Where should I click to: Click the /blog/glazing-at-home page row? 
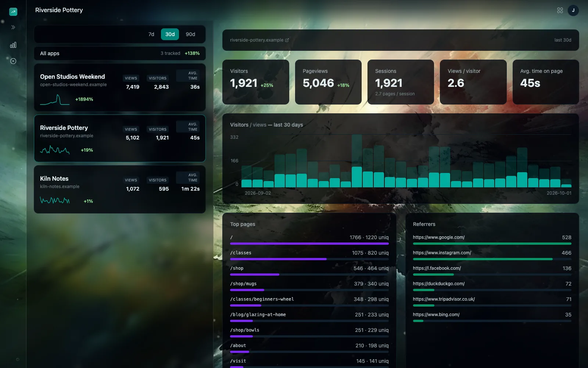309,317
